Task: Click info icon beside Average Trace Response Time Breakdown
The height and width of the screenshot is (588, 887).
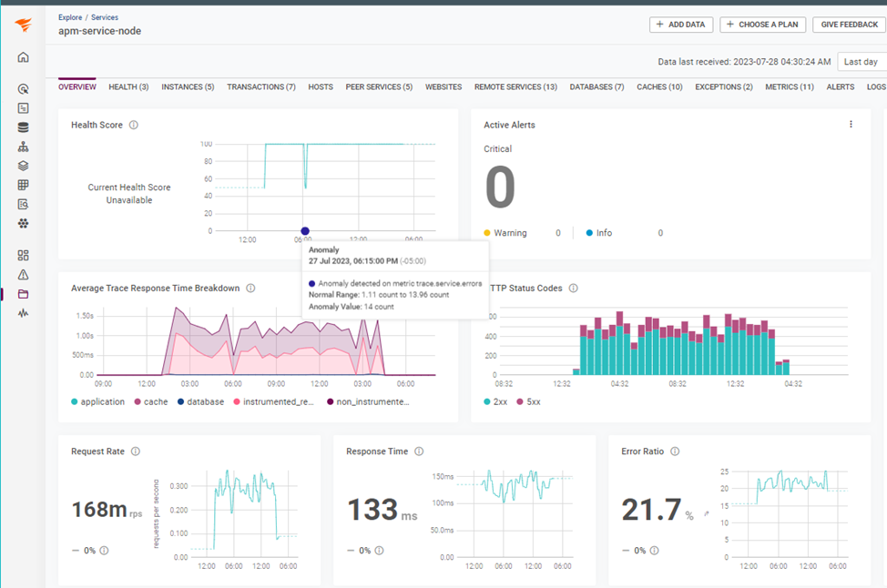Action: click(250, 289)
